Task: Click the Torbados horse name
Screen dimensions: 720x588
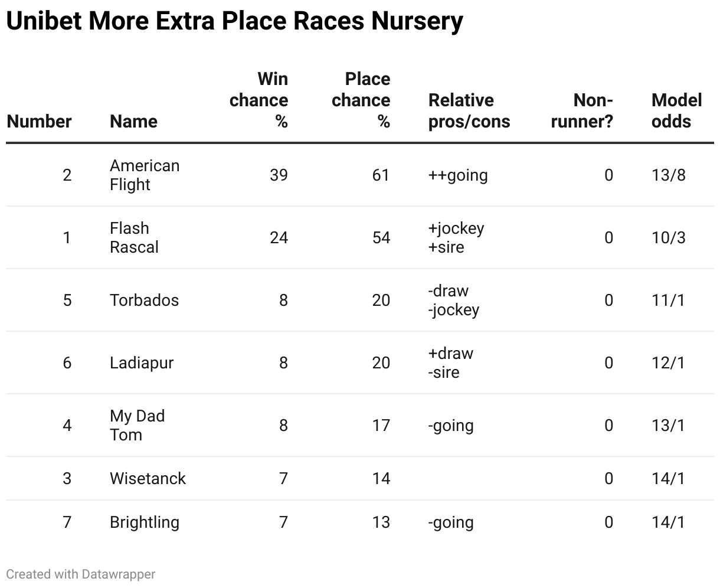Action: pyautogui.click(x=144, y=300)
